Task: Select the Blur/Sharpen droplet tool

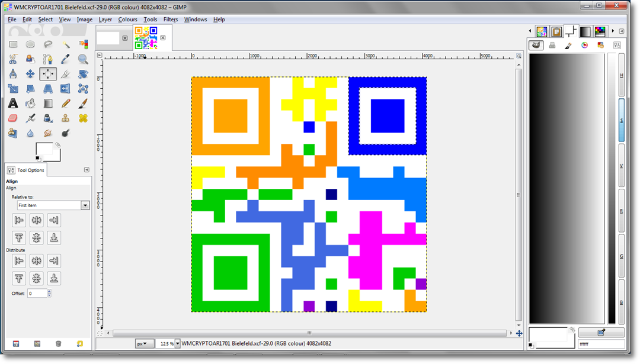Action: 30,133
